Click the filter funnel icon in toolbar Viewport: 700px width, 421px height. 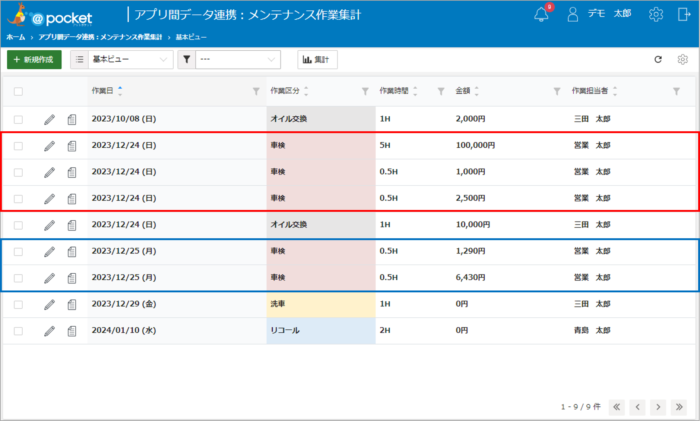tap(187, 59)
